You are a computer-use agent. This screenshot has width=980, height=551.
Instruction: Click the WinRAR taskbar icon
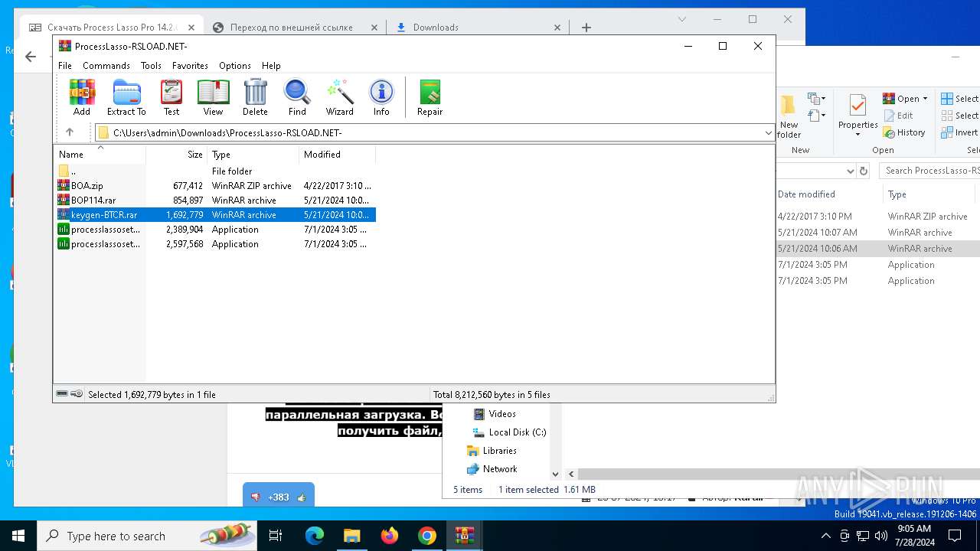click(465, 536)
